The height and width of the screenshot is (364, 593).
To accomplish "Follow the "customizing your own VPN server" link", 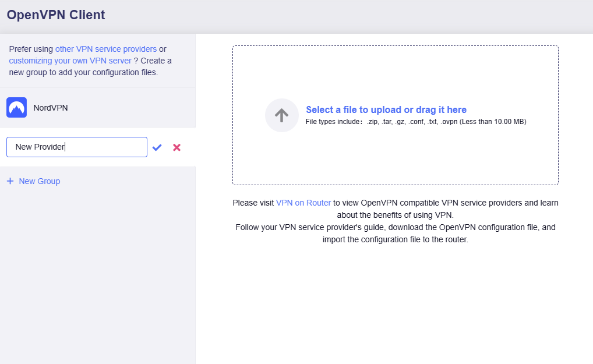I will point(70,61).
